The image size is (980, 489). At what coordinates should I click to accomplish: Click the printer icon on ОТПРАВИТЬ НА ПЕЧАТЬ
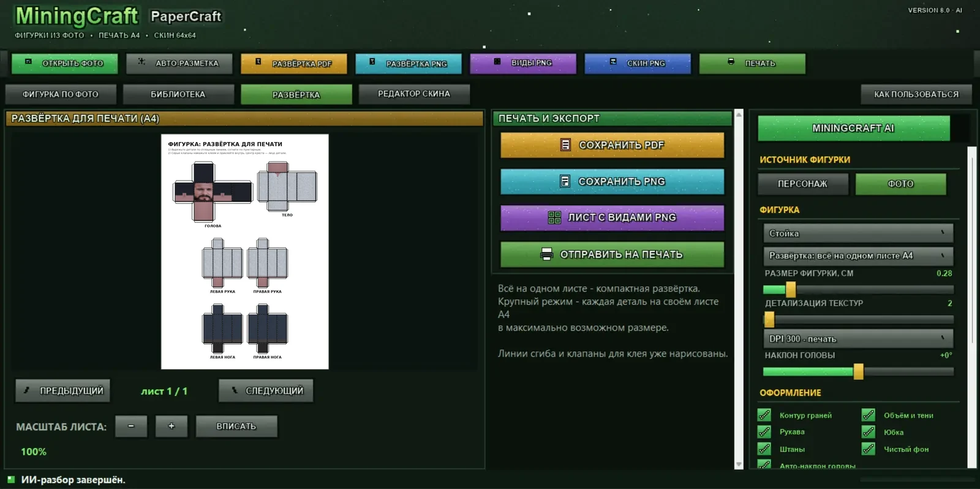tap(546, 255)
